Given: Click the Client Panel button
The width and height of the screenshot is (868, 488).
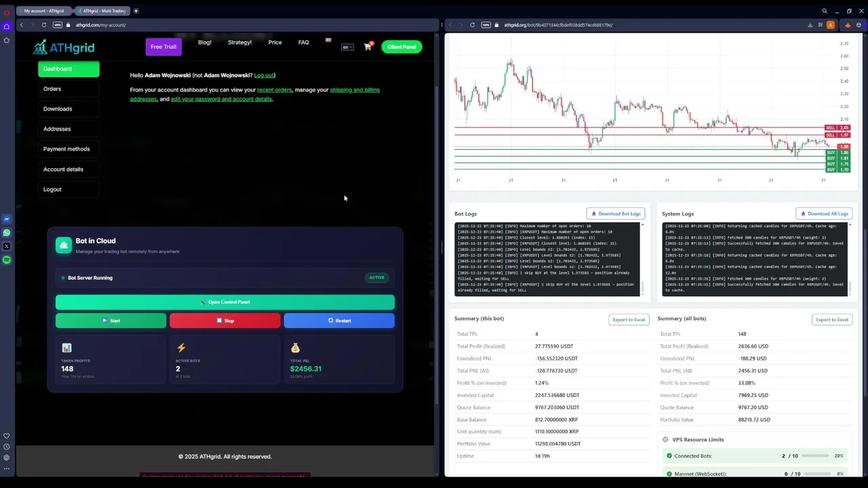Looking at the screenshot, I should [x=401, y=47].
